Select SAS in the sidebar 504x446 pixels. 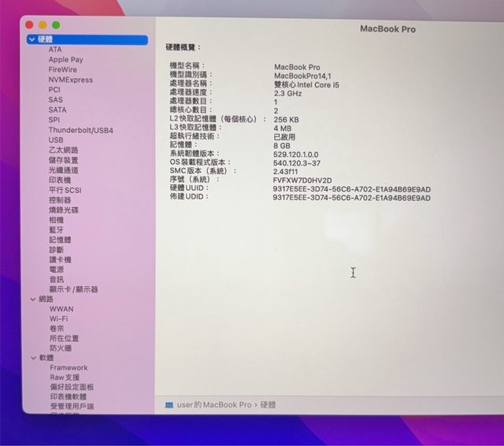point(55,100)
